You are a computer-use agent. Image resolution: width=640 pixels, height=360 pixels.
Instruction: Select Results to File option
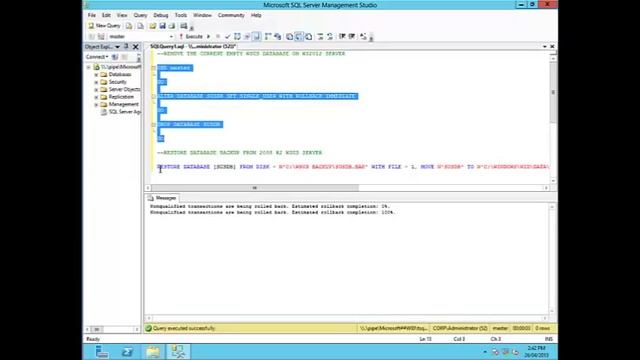(309, 36)
